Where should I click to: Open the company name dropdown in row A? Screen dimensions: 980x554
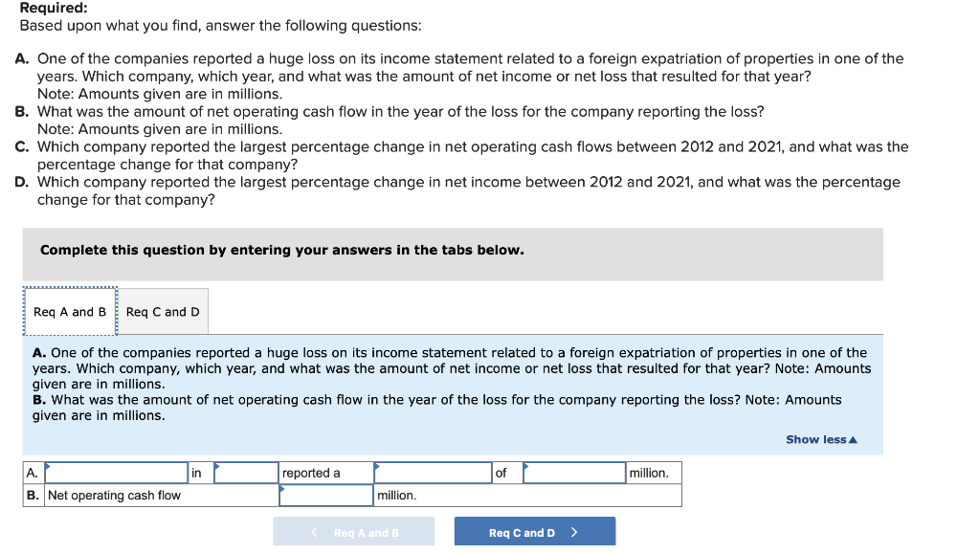click(115, 473)
